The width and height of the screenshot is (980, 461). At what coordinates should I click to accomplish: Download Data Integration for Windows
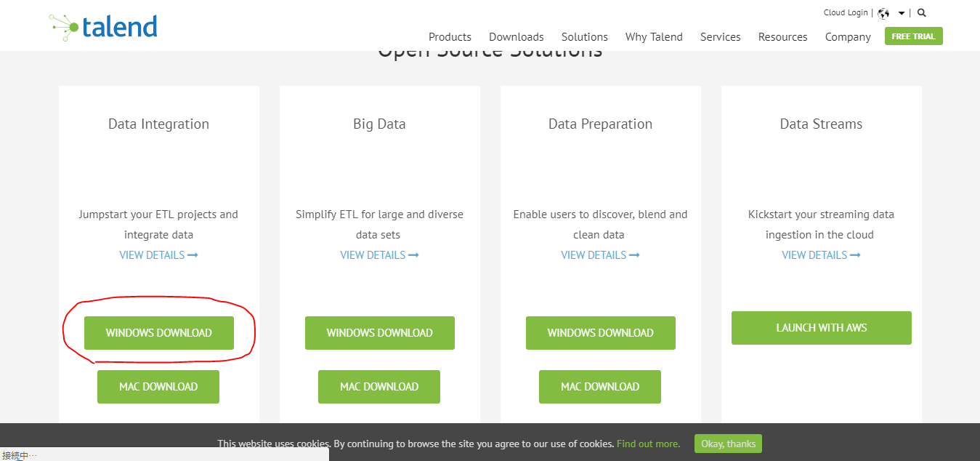tap(159, 333)
